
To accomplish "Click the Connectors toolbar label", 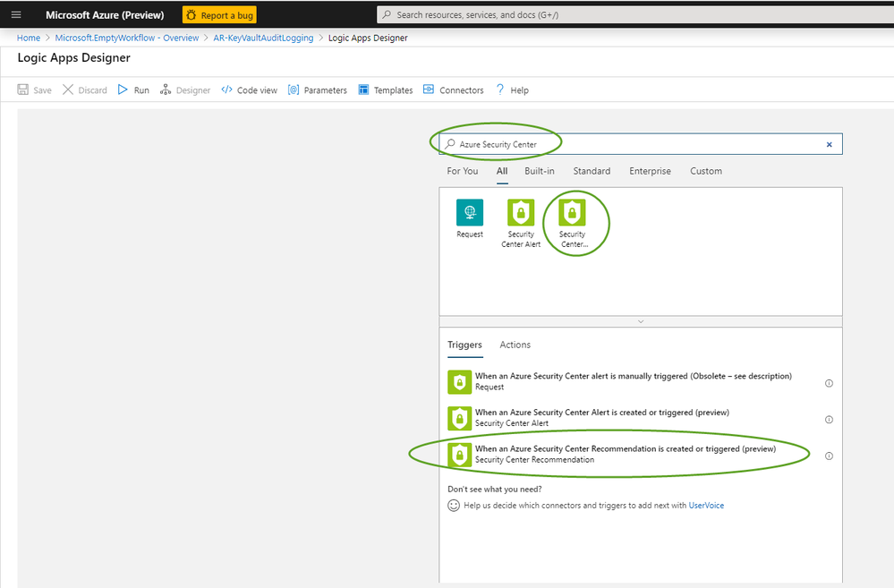I will (461, 90).
